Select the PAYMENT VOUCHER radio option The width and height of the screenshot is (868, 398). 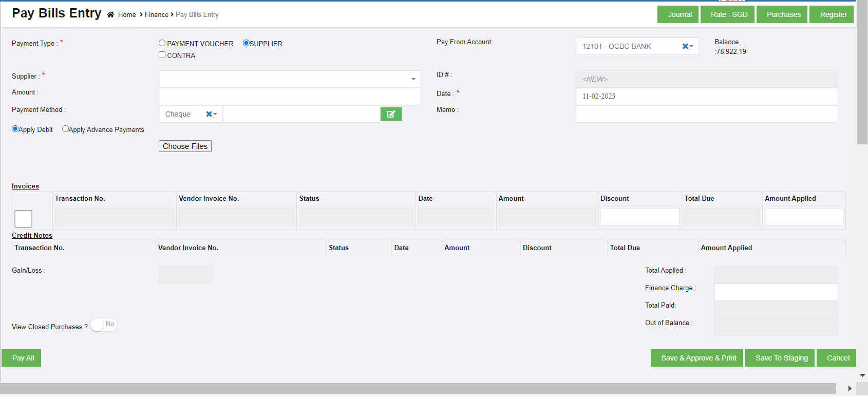click(x=162, y=44)
